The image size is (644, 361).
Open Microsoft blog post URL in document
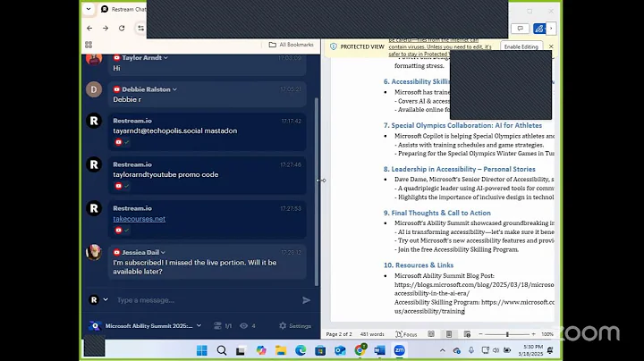click(474, 289)
